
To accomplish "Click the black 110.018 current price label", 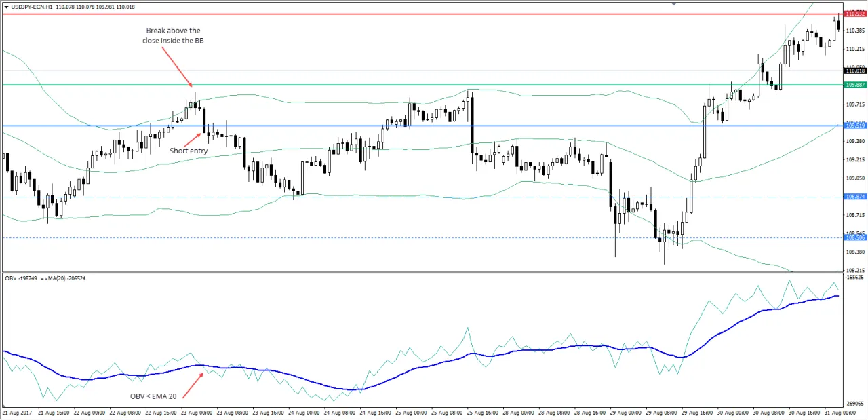I will tap(854, 71).
